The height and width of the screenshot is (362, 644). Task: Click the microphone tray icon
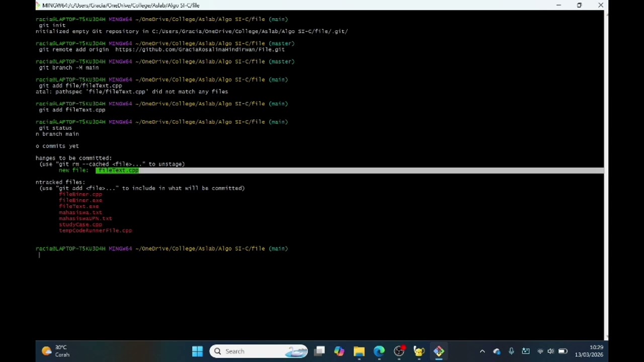click(511, 351)
